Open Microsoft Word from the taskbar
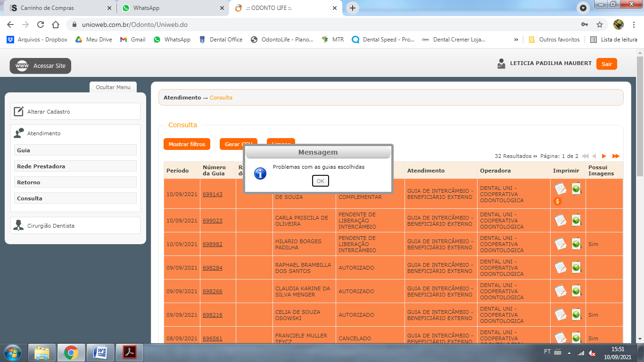 click(100, 352)
